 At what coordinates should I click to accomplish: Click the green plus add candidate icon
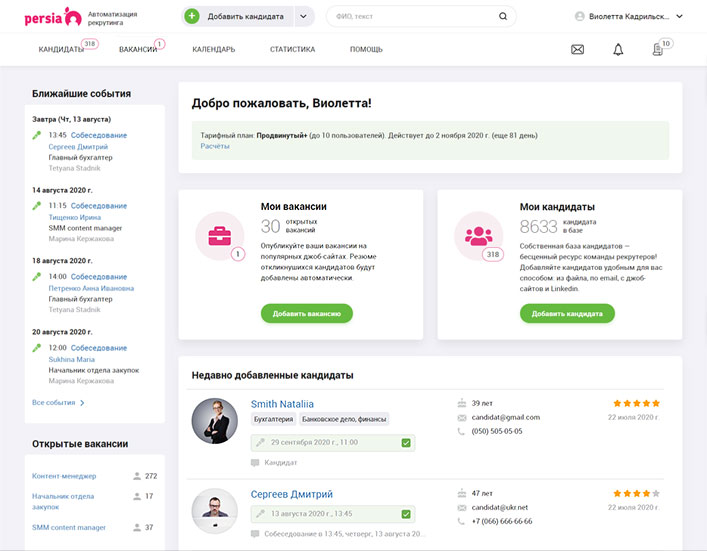tap(192, 16)
